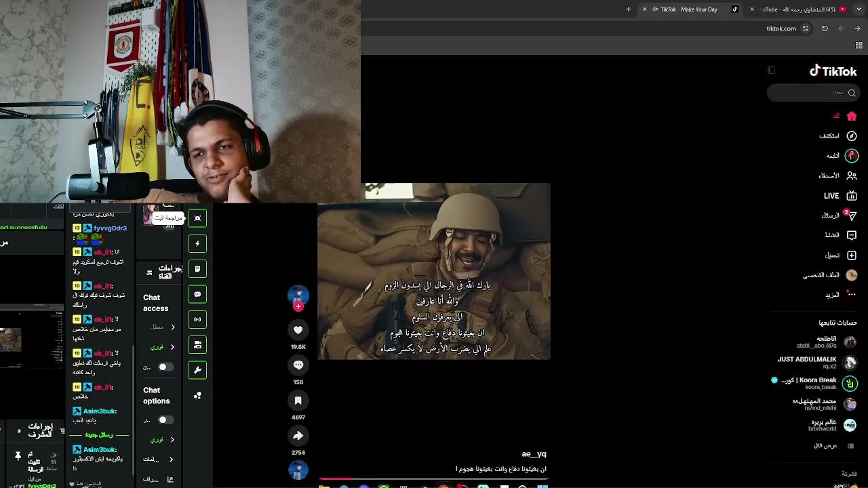Open followed account JUST ABDULMALIK
The height and width of the screenshot is (488, 868).
point(817,363)
